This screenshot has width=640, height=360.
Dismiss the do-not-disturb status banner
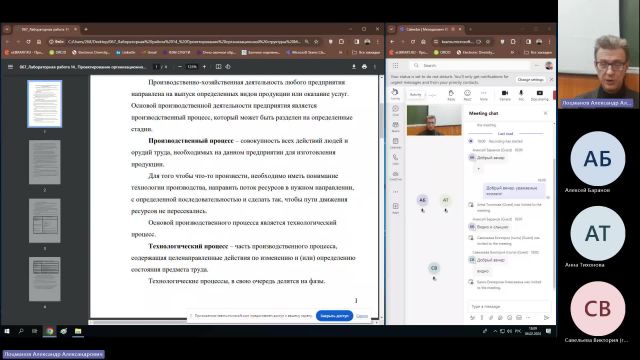coord(551,79)
